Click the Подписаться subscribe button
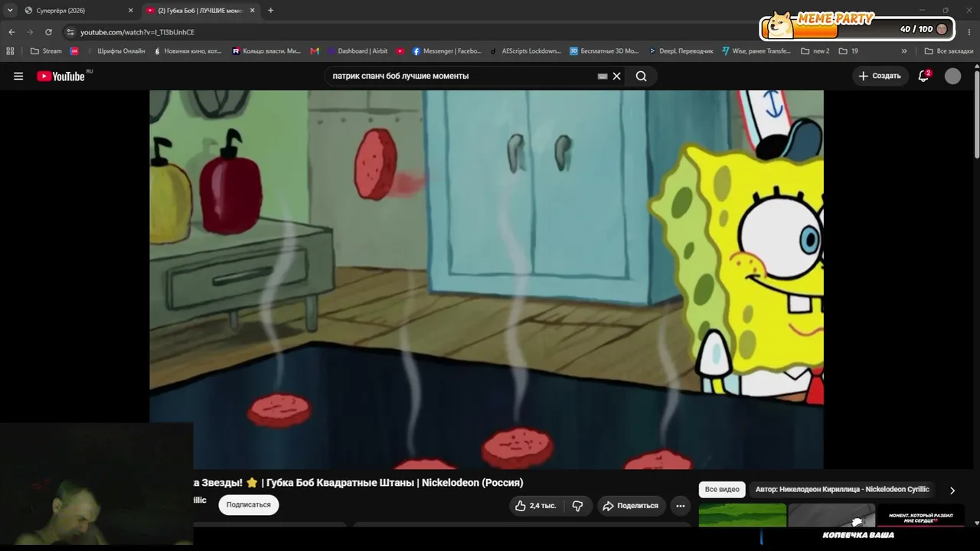This screenshot has width=980, height=551. (248, 505)
